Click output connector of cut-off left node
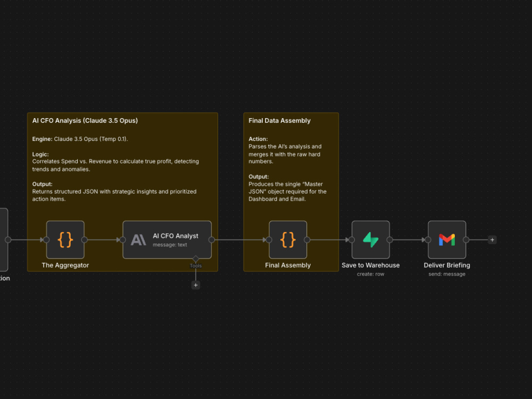 [x=8, y=240]
